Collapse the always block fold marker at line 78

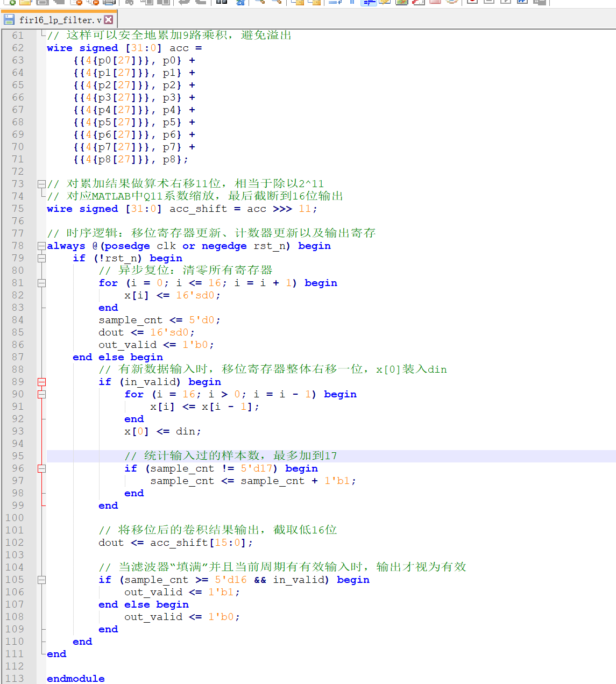[x=41, y=246]
